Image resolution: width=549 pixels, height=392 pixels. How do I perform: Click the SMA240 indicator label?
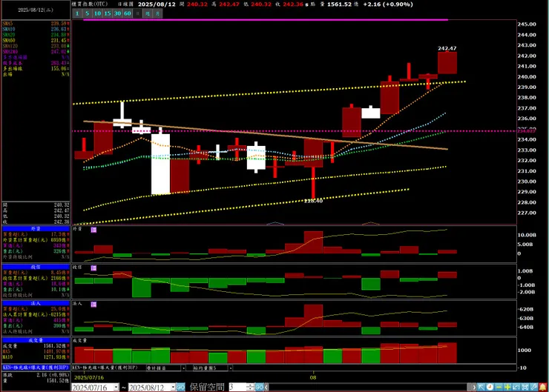point(10,51)
